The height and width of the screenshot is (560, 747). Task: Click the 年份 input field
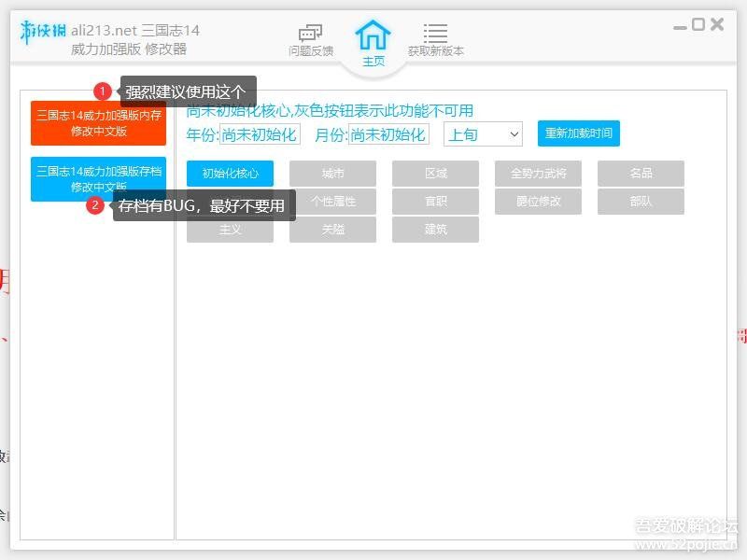pos(260,134)
